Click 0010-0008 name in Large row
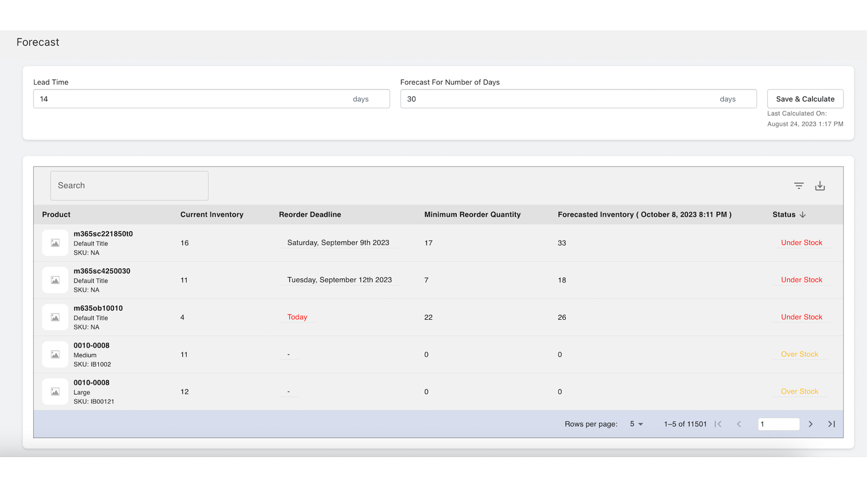 point(92,382)
